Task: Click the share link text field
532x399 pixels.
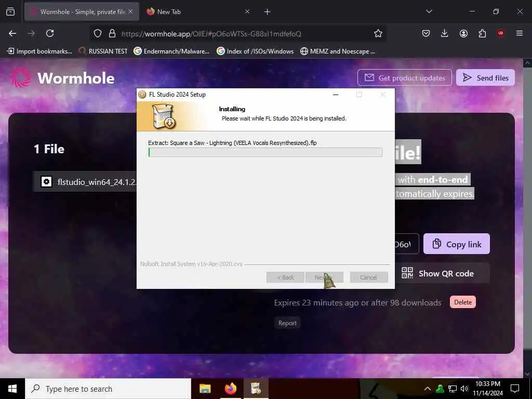Action: [407, 244]
